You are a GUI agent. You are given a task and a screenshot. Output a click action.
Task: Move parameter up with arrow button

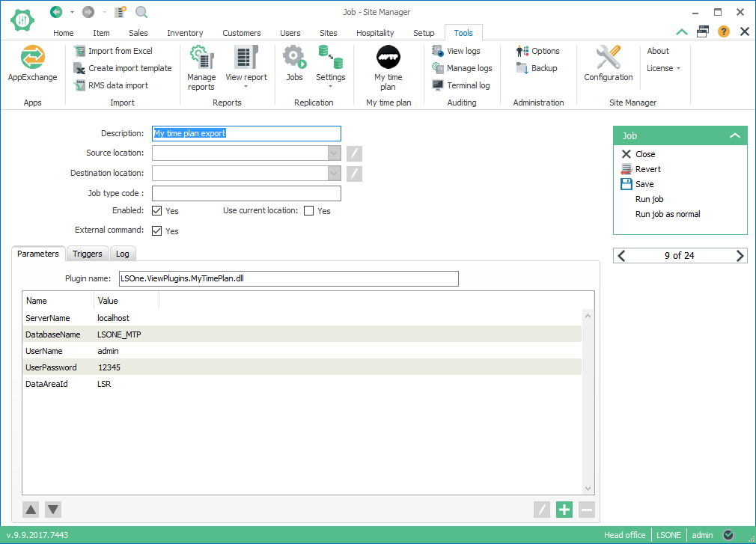pos(31,510)
